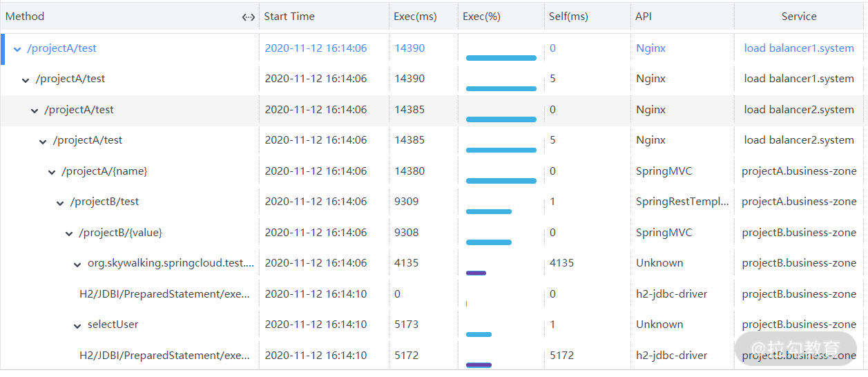
Task: Click the Exec(%) bar in selectUser row
Action: [479, 335]
